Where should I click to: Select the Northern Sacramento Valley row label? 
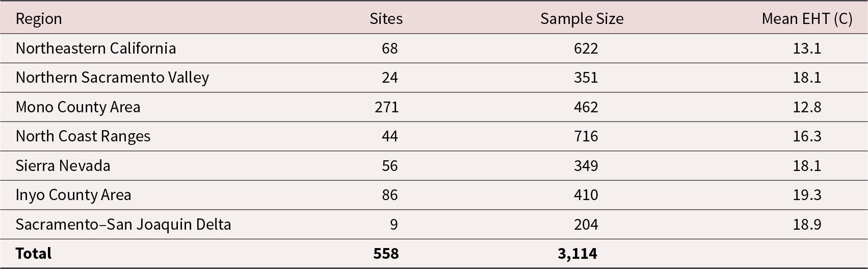[112, 78]
